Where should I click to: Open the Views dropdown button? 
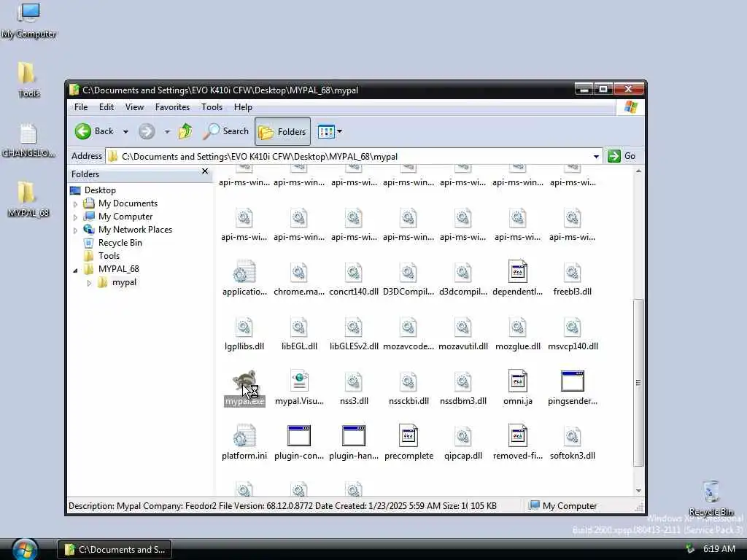(x=330, y=131)
